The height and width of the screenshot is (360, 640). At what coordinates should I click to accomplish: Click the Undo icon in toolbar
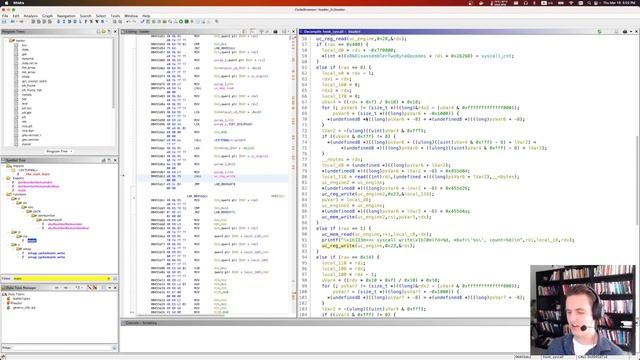(128, 21)
